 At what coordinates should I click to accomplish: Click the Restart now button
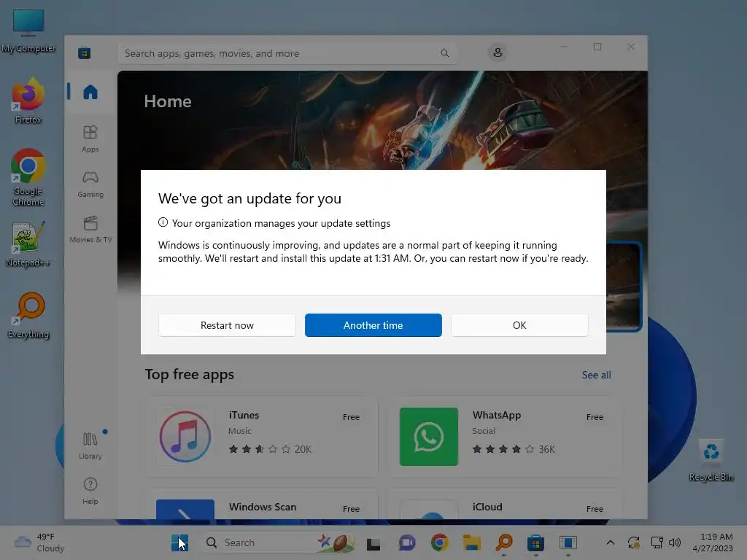(227, 325)
